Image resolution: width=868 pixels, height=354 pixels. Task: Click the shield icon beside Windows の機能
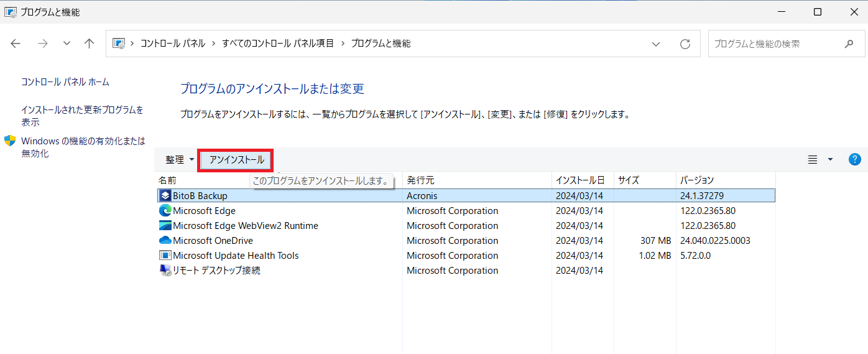[x=10, y=141]
